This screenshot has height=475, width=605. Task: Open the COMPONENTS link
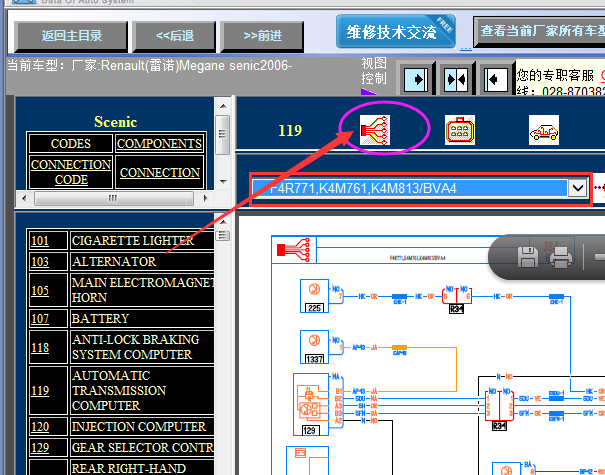pyautogui.click(x=159, y=144)
